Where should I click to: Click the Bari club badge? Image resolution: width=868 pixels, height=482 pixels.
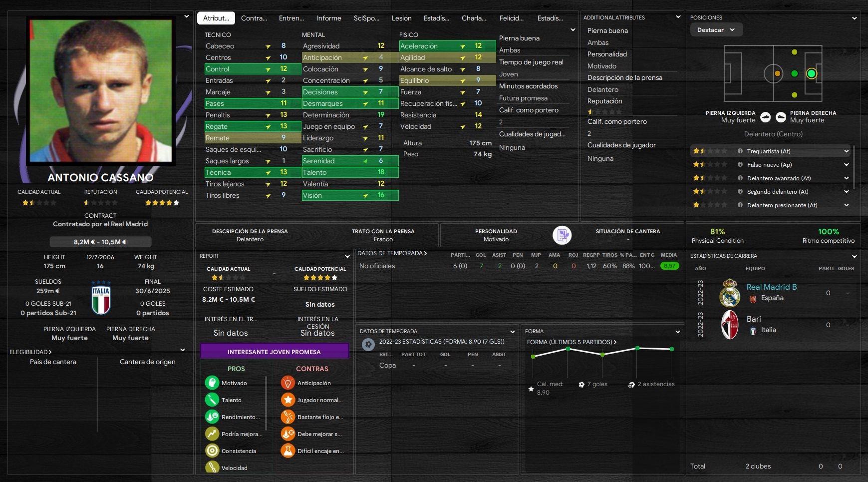point(730,325)
